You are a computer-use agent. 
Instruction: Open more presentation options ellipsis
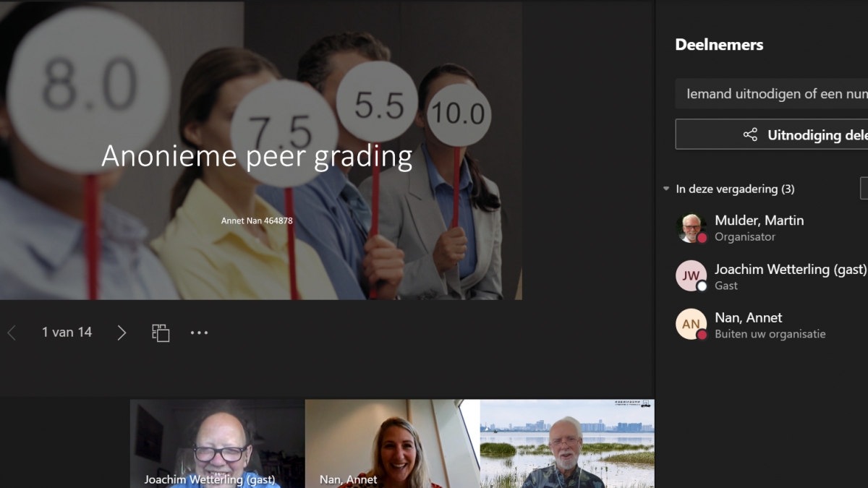point(199,333)
